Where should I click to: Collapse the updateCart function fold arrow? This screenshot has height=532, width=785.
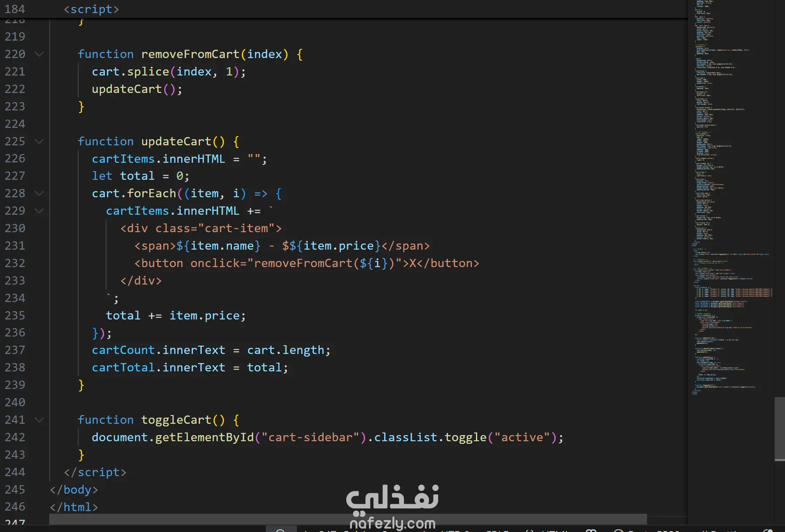(x=39, y=141)
